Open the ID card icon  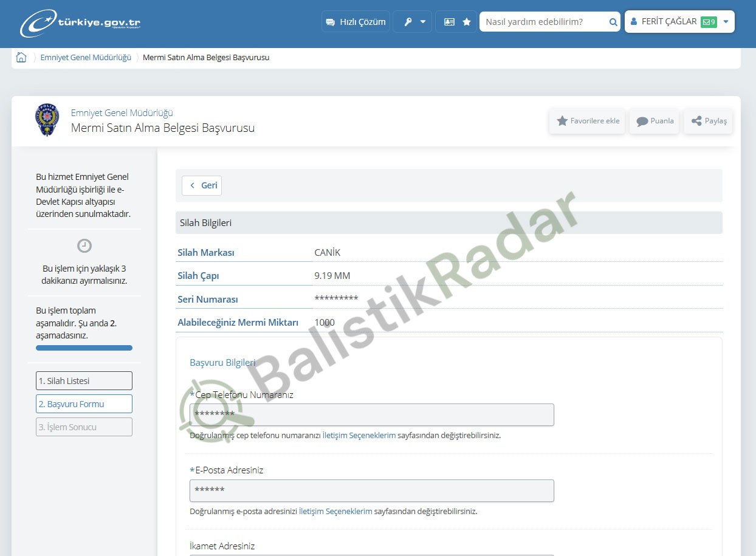pos(449,22)
